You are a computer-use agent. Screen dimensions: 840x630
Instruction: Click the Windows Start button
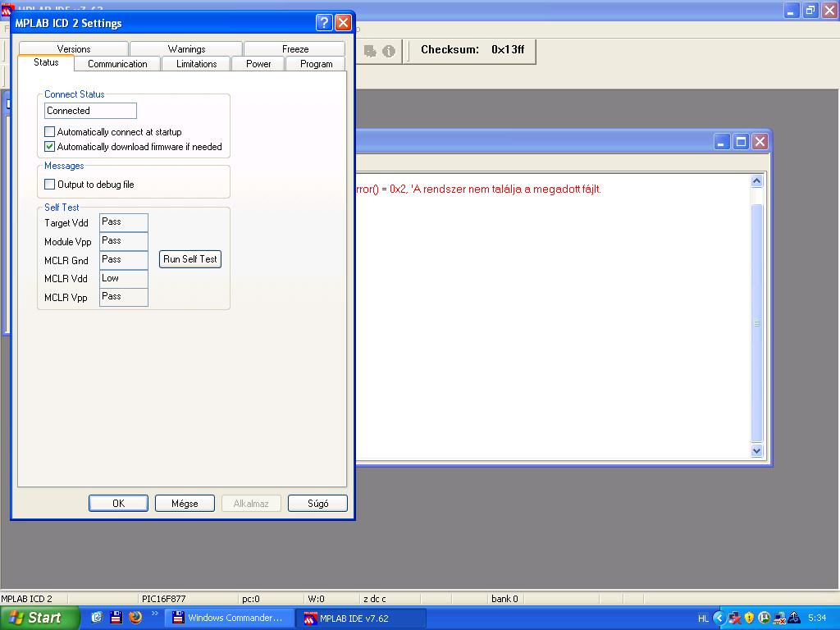(39, 618)
